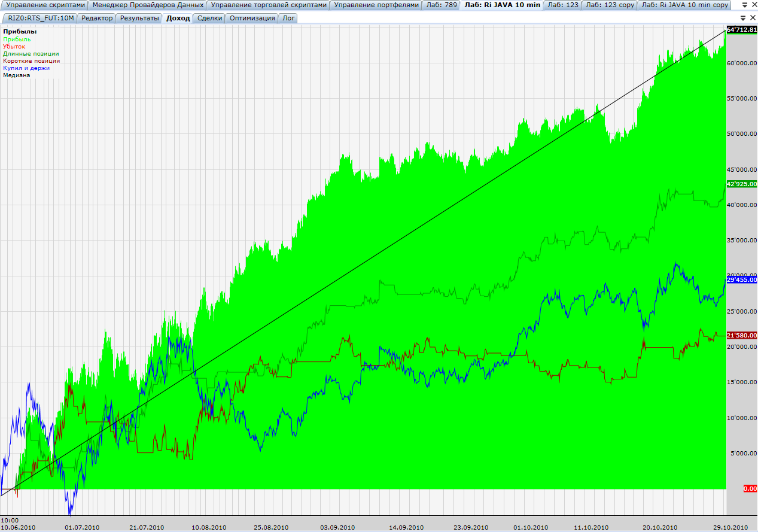Open Лаб: Ri JAVA 10 min copy tab
The height and width of the screenshot is (532, 758).
coord(686,5)
